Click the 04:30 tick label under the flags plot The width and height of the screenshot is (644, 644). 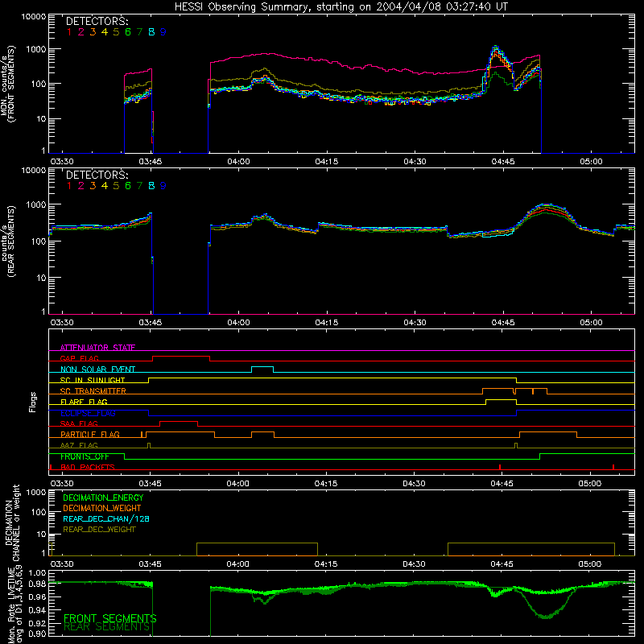click(x=414, y=484)
